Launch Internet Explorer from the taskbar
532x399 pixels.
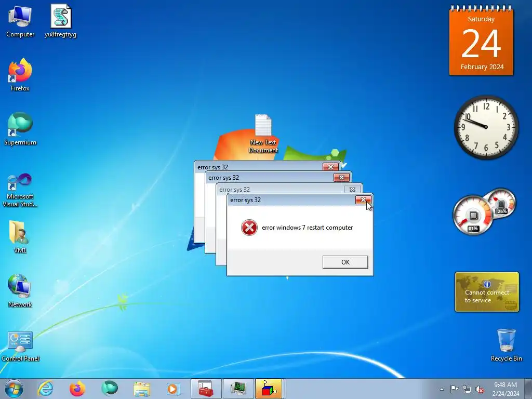click(x=46, y=389)
